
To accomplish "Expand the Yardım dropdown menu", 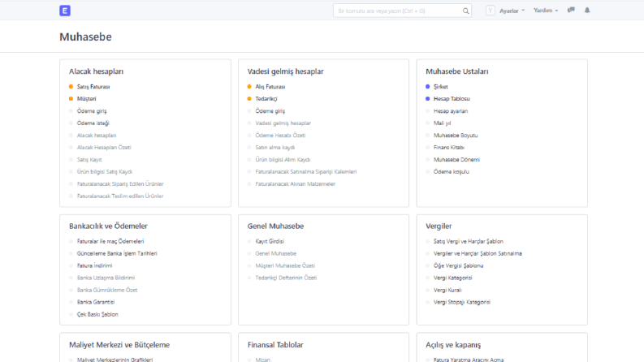I will 546,11.
